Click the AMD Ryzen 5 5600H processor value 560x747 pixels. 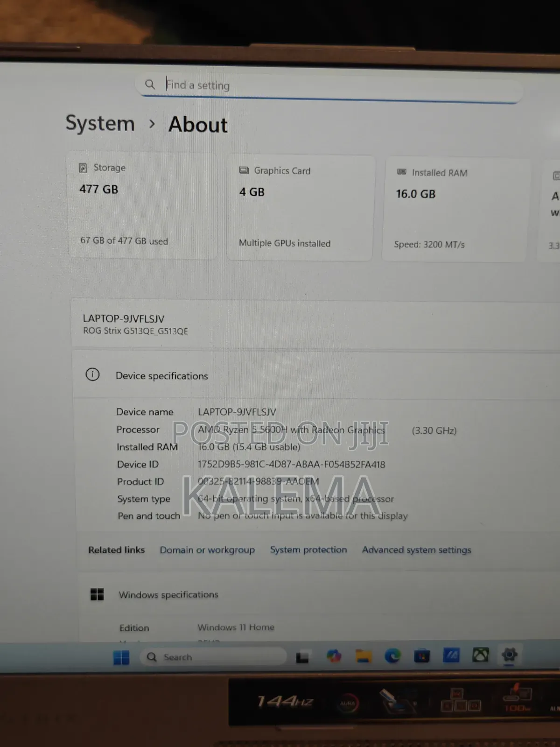point(292,430)
